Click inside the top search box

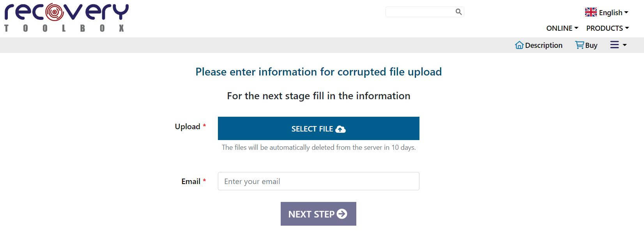(x=420, y=12)
